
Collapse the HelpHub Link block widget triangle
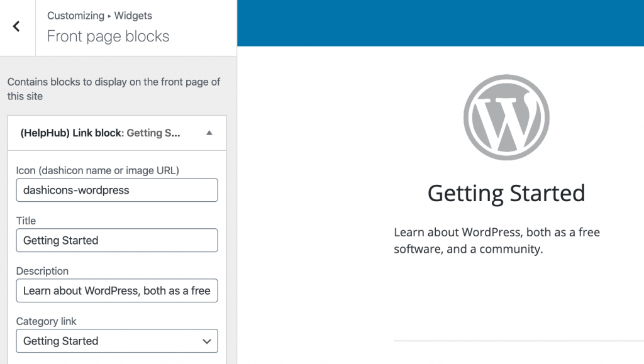coord(209,133)
